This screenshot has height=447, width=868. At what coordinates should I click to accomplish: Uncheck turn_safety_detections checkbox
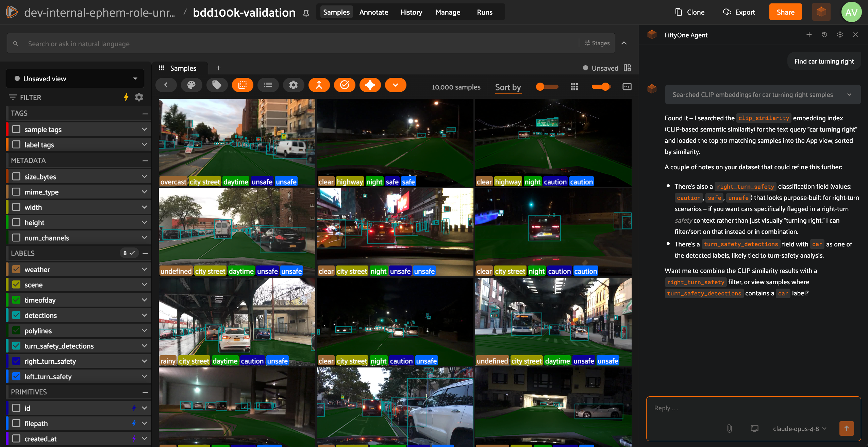(16, 346)
